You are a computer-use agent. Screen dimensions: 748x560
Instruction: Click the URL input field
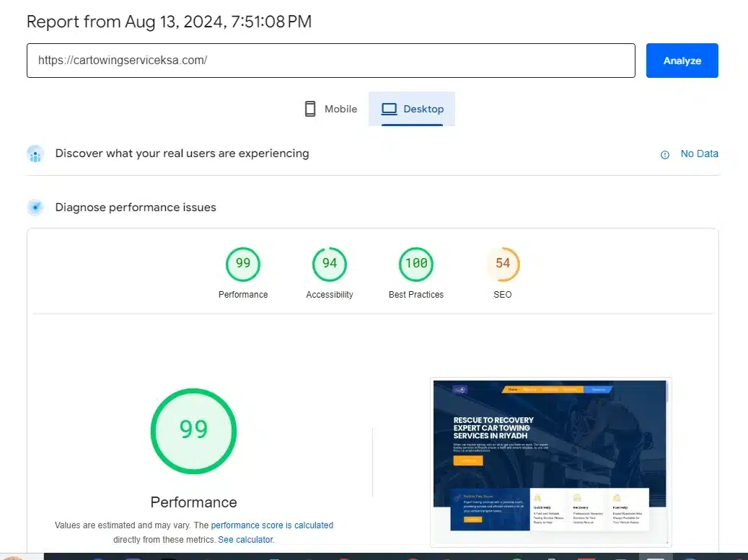(x=330, y=61)
